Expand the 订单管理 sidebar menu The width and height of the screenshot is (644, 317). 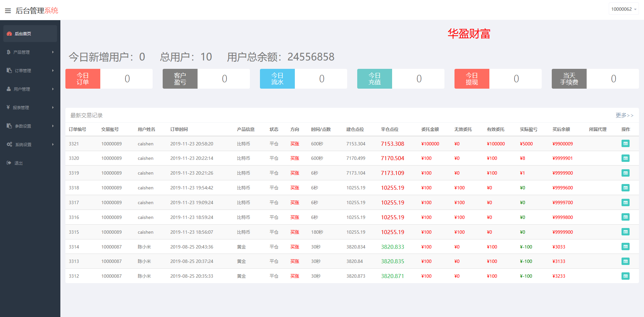30,71
